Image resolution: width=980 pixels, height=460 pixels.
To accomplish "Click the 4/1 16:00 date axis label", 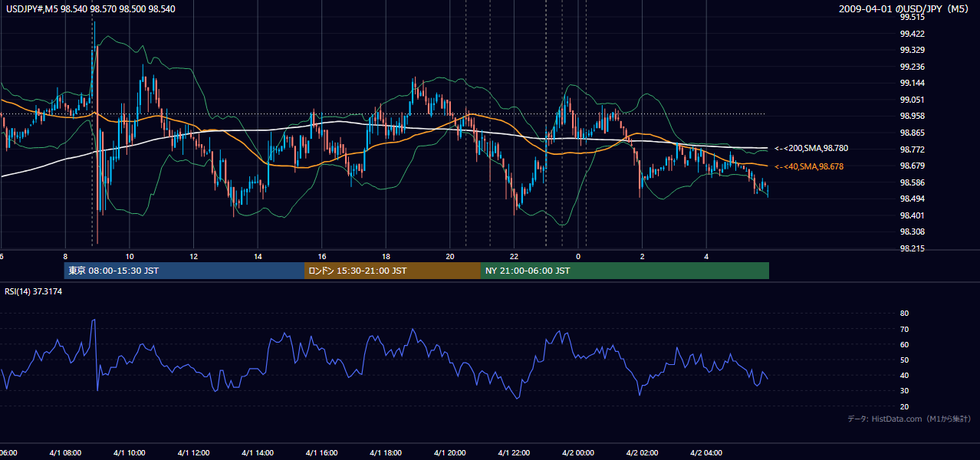I will click(x=322, y=453).
